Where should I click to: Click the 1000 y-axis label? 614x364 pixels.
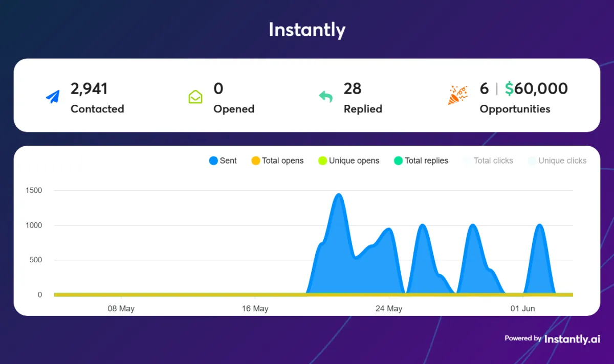33,225
